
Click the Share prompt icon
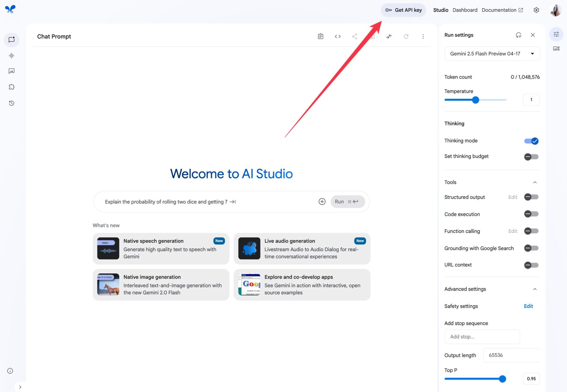tap(355, 36)
